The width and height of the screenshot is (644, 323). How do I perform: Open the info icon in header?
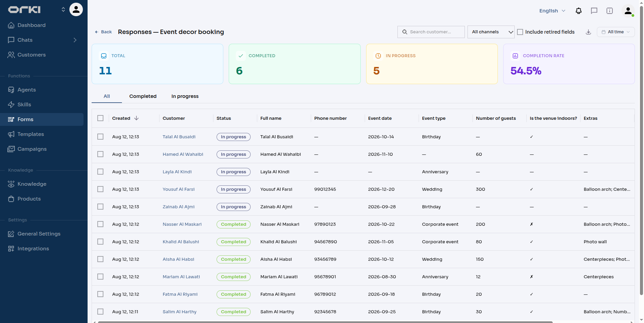click(610, 11)
